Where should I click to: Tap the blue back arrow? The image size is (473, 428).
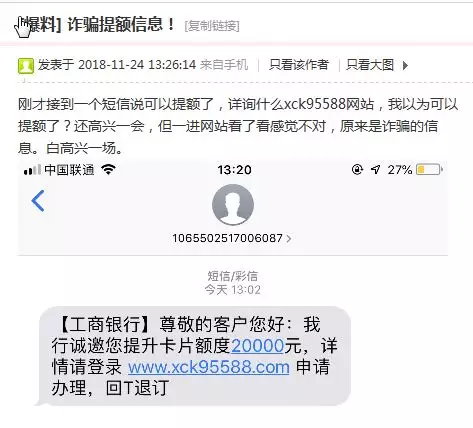tap(38, 201)
